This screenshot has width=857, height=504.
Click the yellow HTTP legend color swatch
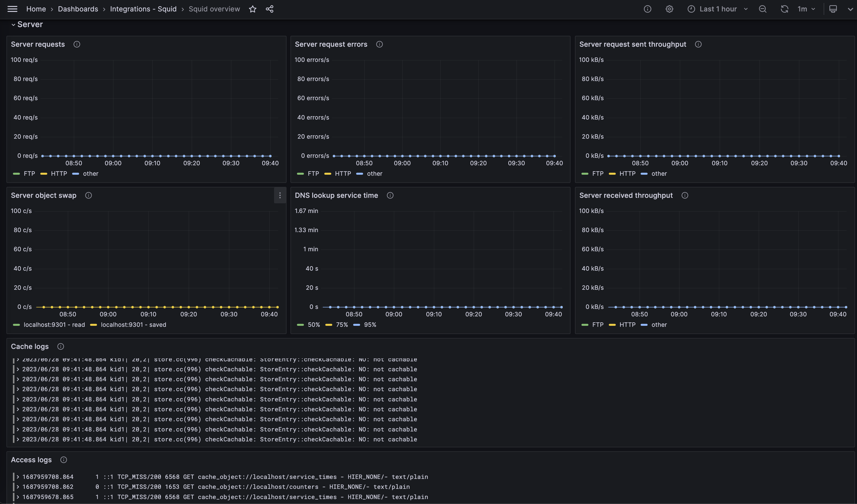(x=44, y=174)
